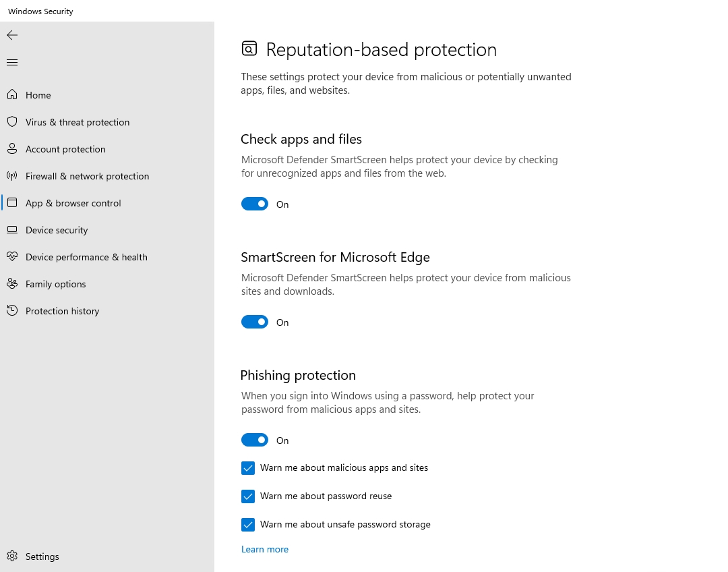Open Family options page
The image size is (728, 572).
point(55,284)
